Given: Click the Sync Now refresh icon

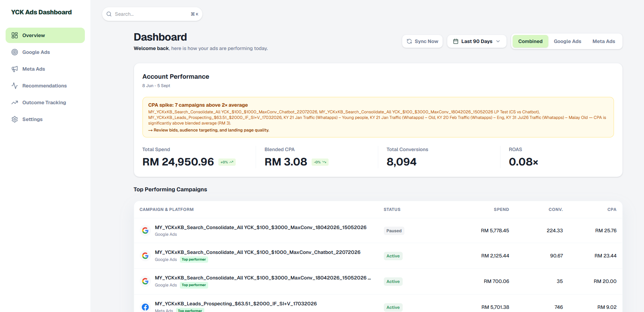Looking at the screenshot, I should 409,41.
